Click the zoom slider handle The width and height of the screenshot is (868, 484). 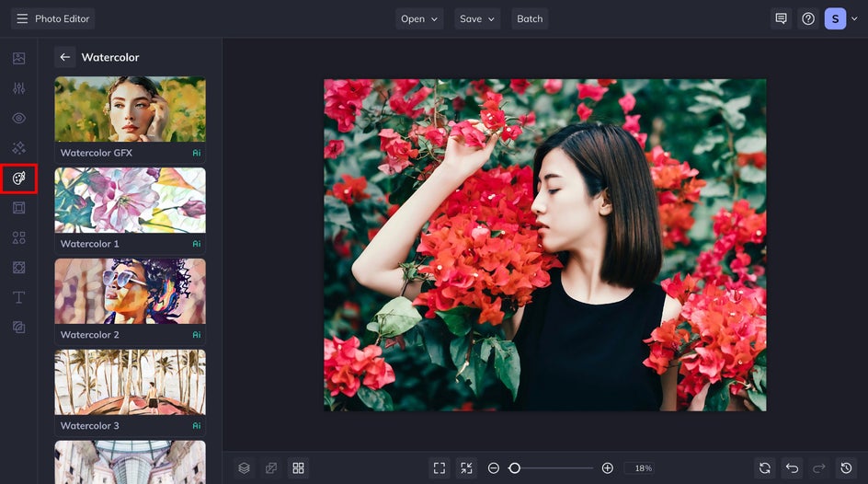(x=515, y=468)
